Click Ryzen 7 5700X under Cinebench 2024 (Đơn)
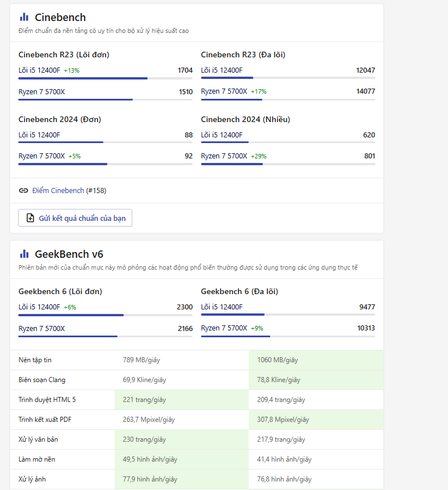448x490 pixels. (41, 156)
